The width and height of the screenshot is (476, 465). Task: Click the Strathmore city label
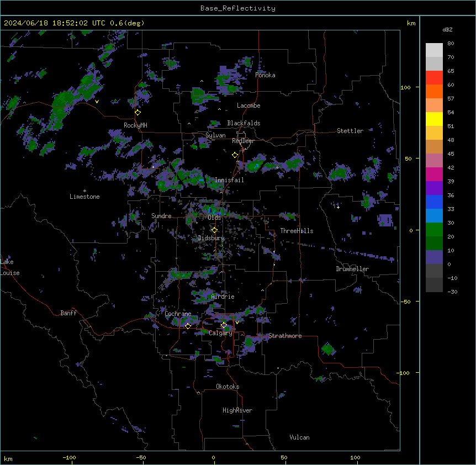click(x=285, y=336)
